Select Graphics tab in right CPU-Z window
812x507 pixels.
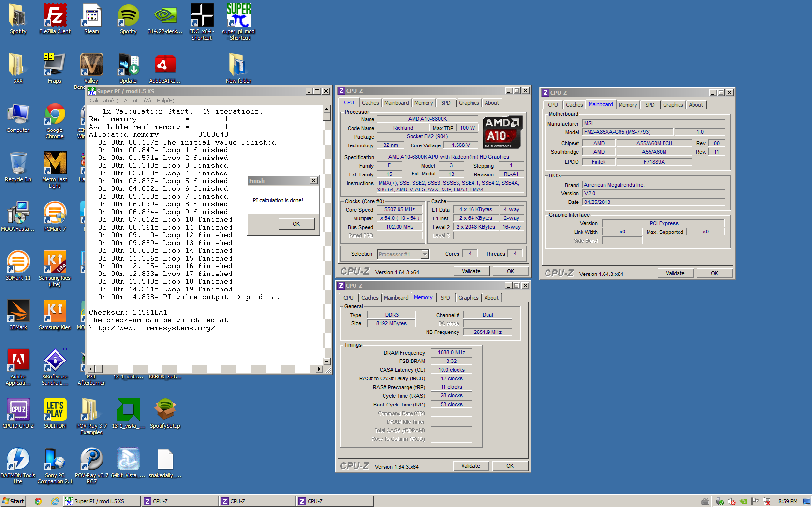pos(673,105)
